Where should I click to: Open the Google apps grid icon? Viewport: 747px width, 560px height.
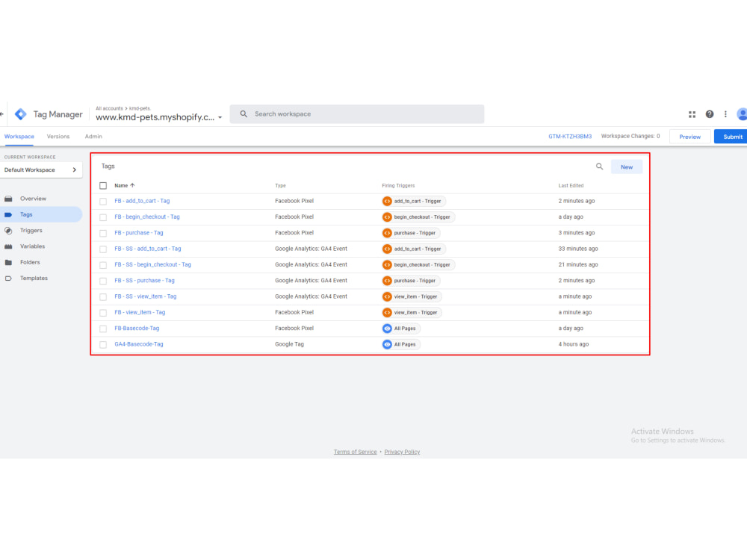(692, 114)
